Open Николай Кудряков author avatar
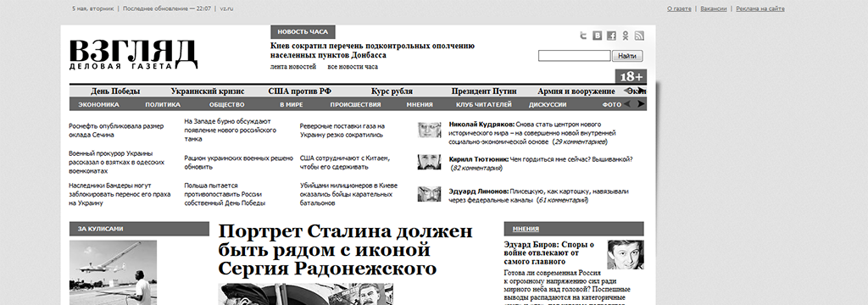Image resolution: width=868 pixels, height=305 pixels. tap(429, 130)
